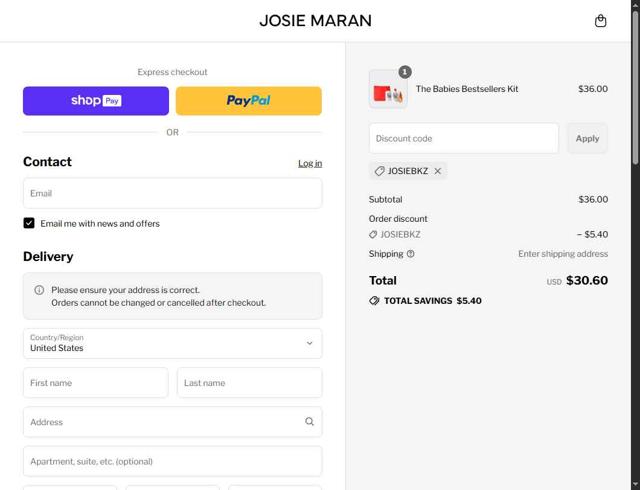Click the address search magnifier icon
This screenshot has width=640, height=490.
click(x=309, y=422)
